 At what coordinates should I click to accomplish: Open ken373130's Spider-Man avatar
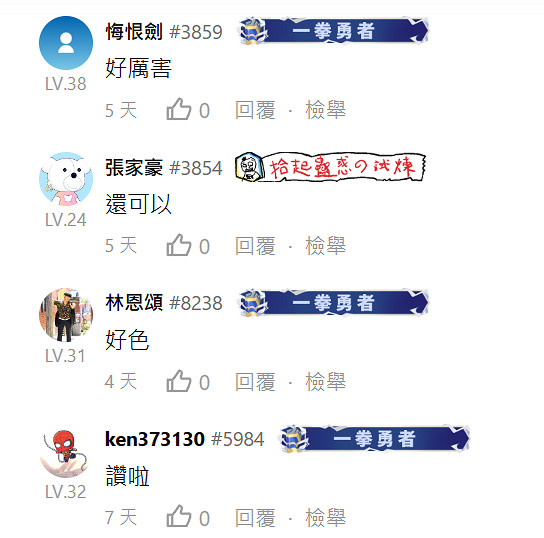[x=66, y=451]
